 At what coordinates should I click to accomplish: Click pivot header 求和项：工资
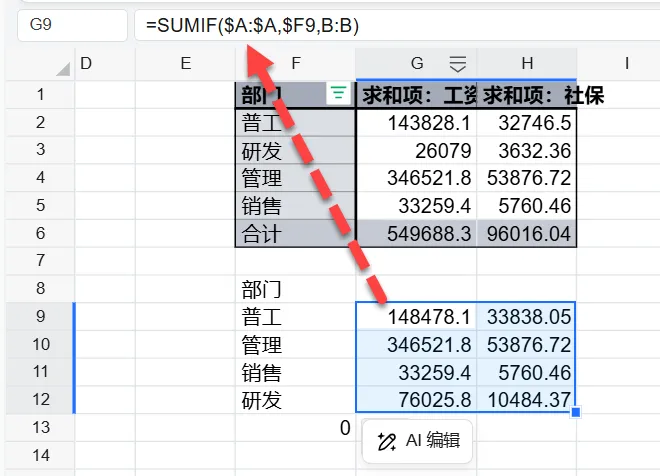pos(416,95)
